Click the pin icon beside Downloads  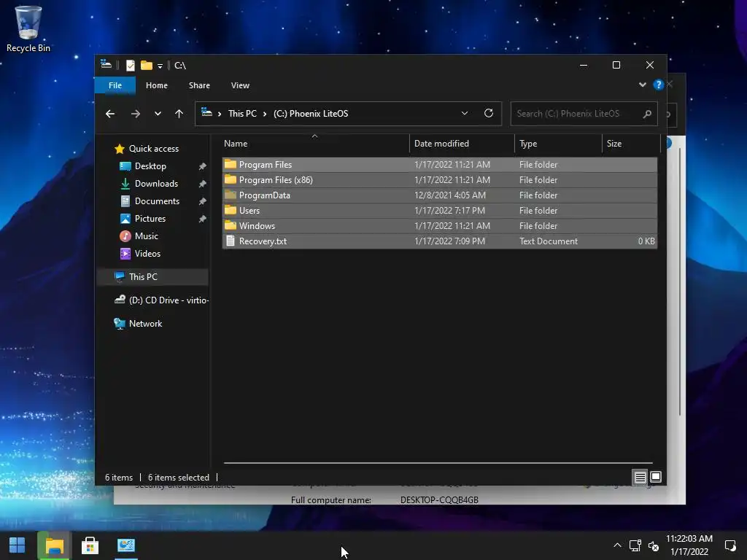point(202,184)
